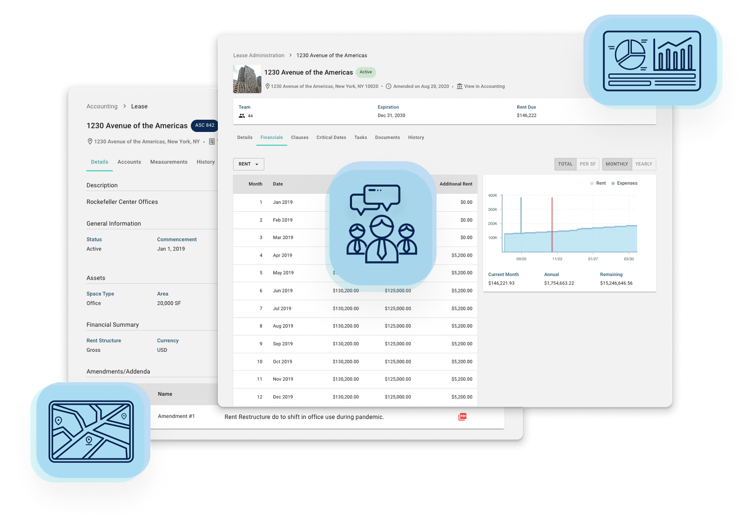This screenshot has height=532, width=756.
Task: Toggle the PER SF display mode
Action: point(587,164)
